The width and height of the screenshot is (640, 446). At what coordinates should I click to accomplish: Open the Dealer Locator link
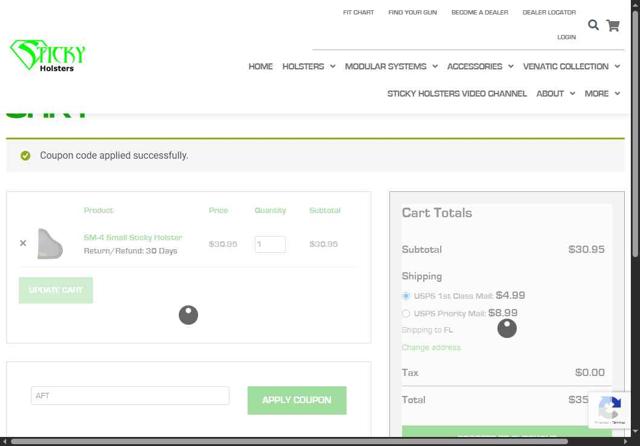(549, 12)
